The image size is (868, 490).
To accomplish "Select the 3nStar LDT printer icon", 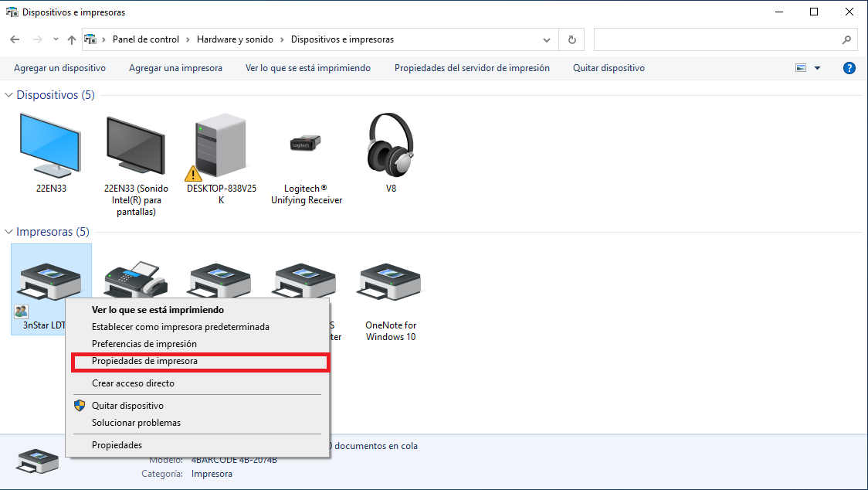I will [50, 281].
